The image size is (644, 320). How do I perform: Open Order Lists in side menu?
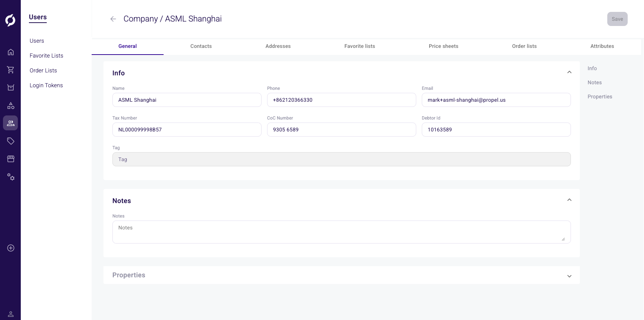(x=43, y=71)
